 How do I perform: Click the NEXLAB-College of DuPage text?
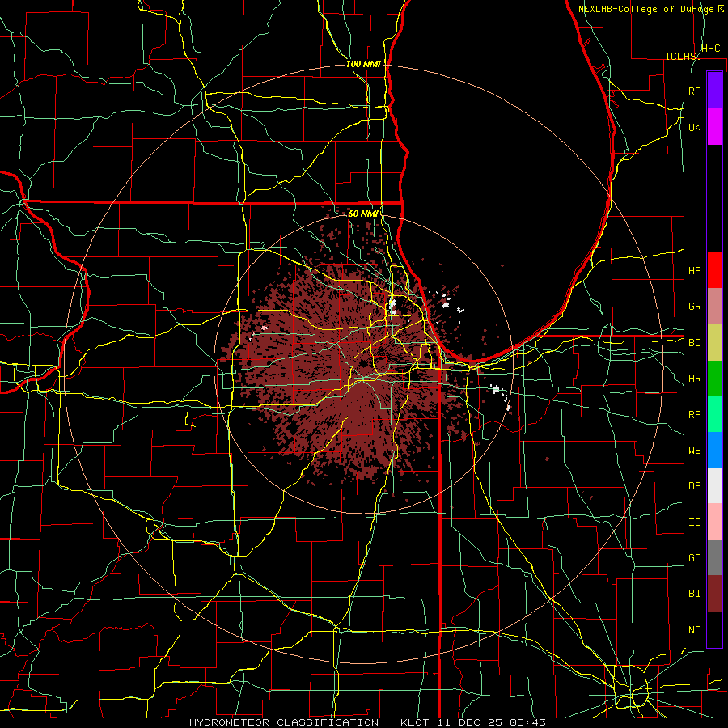pyautogui.click(x=647, y=9)
